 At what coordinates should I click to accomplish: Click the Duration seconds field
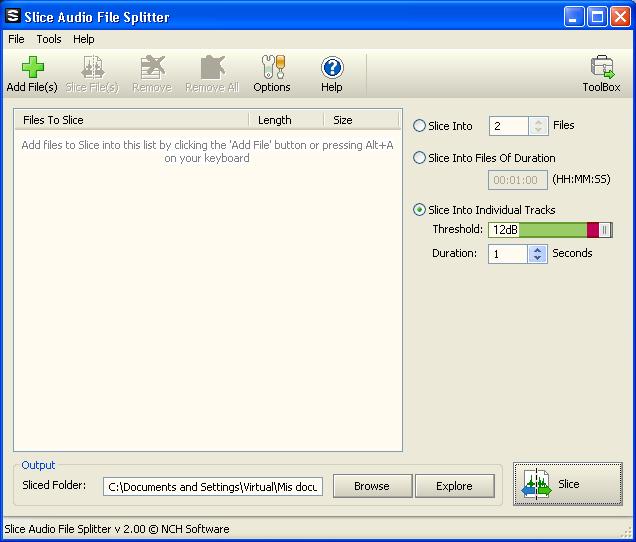tap(508, 254)
